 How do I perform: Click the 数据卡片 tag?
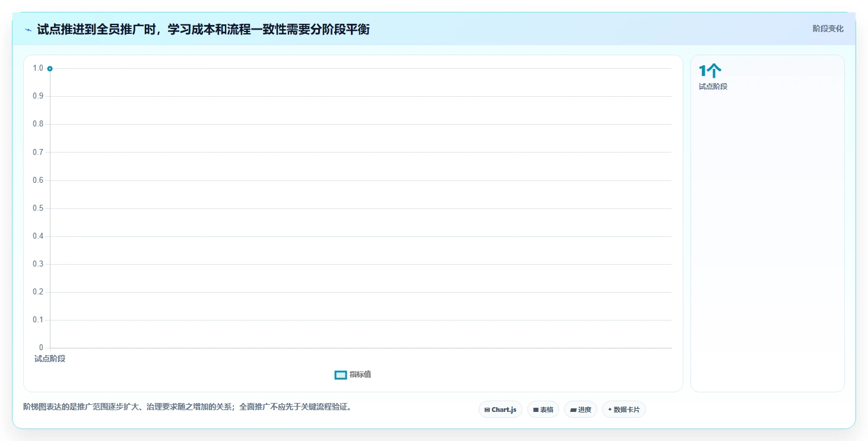click(624, 410)
